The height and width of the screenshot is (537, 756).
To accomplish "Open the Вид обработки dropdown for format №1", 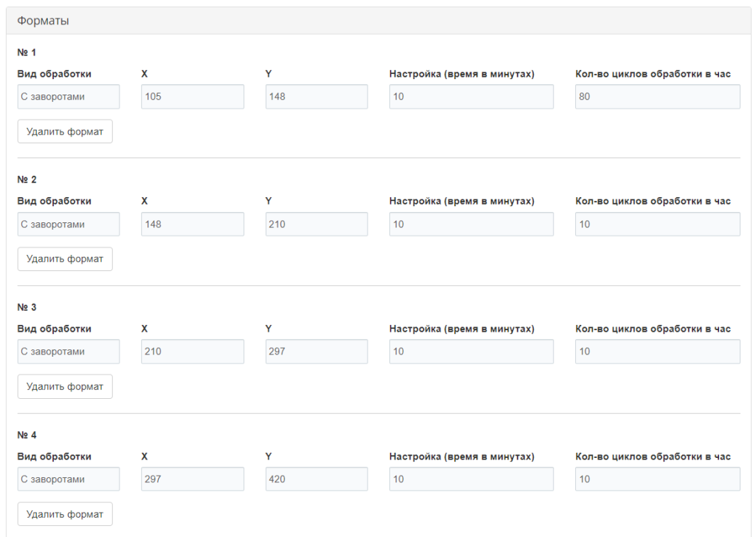I will [x=68, y=96].
